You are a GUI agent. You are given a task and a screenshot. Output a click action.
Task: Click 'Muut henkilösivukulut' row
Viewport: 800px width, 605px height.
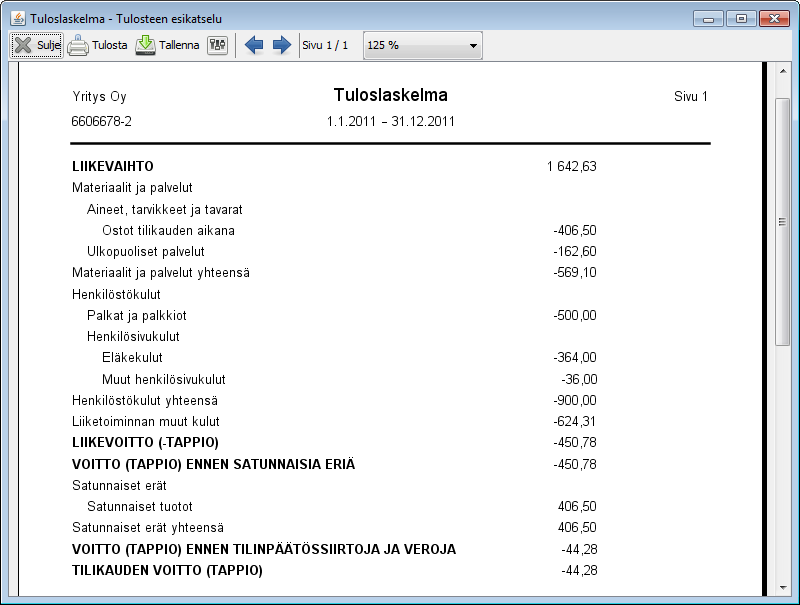[164, 380]
